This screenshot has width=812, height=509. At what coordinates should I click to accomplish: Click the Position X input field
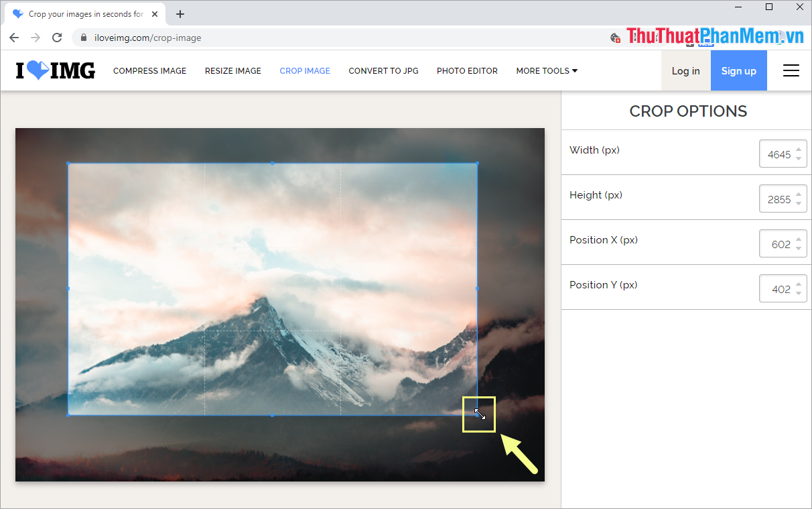point(781,243)
